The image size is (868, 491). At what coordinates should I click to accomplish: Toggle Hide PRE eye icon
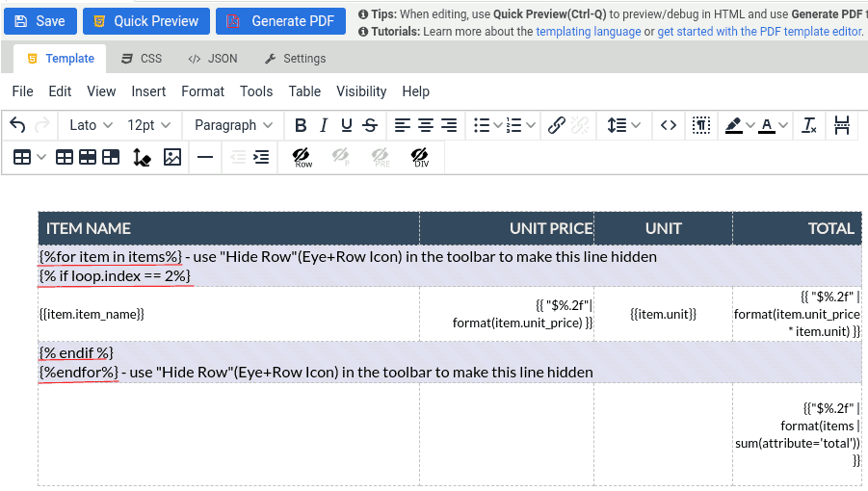click(x=381, y=158)
